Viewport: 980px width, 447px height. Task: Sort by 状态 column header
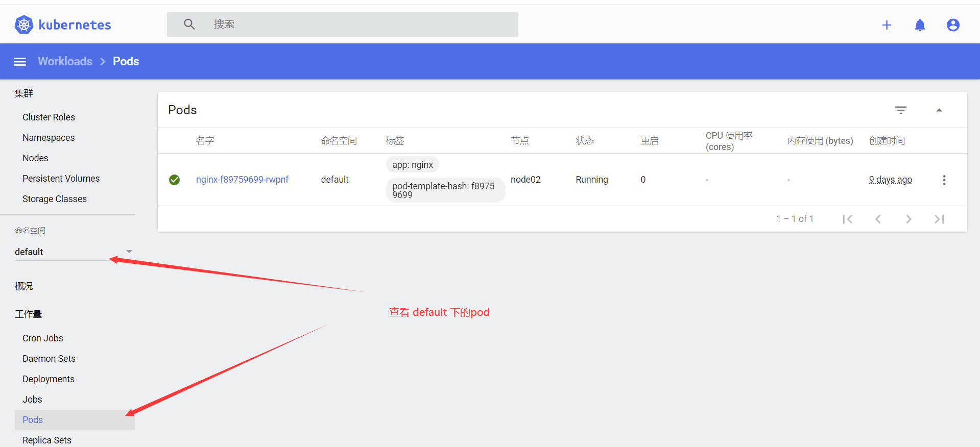(585, 141)
